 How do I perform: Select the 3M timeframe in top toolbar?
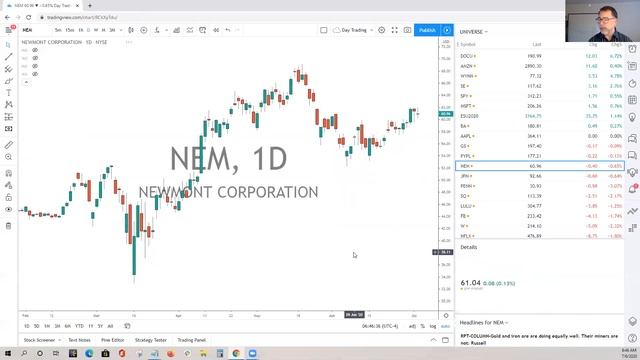(112, 30)
